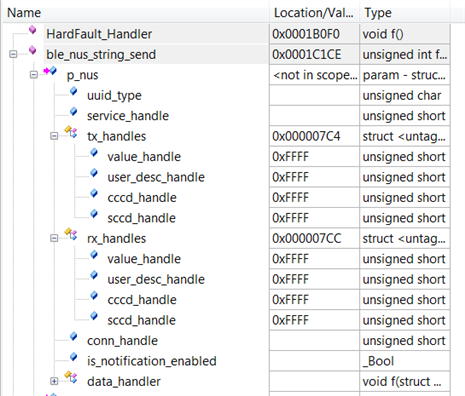Click the blue diamond icon for is_notification_enabled
The height and width of the screenshot is (396, 465).
[x=74, y=357]
